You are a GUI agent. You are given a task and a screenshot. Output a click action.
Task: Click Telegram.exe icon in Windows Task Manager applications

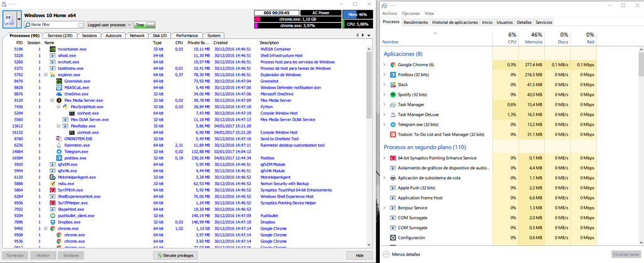pos(393,125)
